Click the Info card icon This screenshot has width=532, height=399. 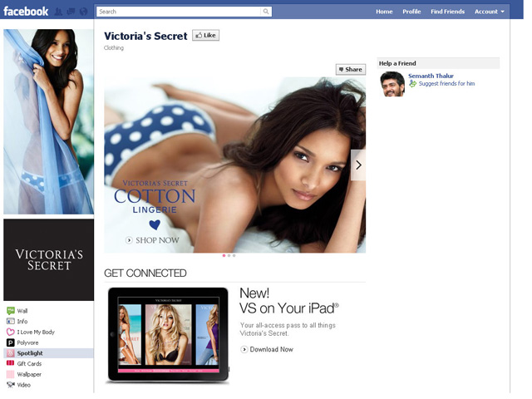pyautogui.click(x=11, y=321)
